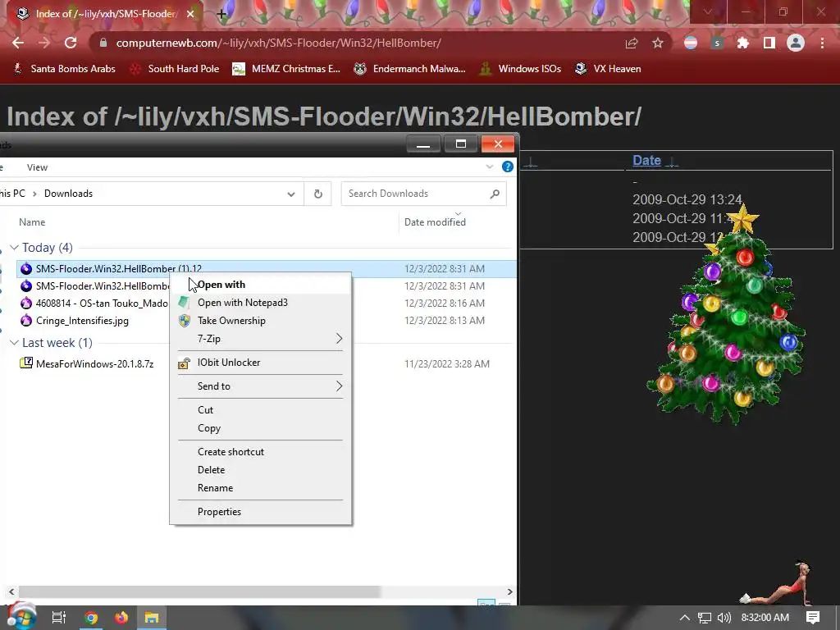Show hidden system tray icons

[685, 618]
